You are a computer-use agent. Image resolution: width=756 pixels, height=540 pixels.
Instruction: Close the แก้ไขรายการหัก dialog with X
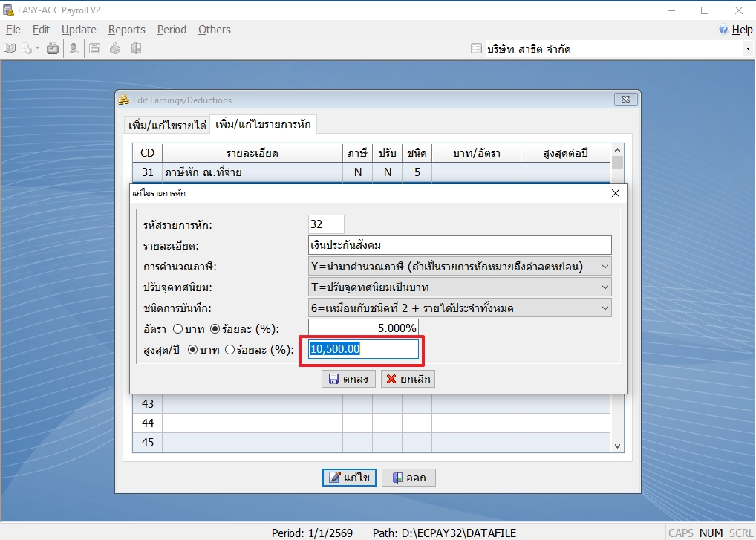[x=615, y=193]
